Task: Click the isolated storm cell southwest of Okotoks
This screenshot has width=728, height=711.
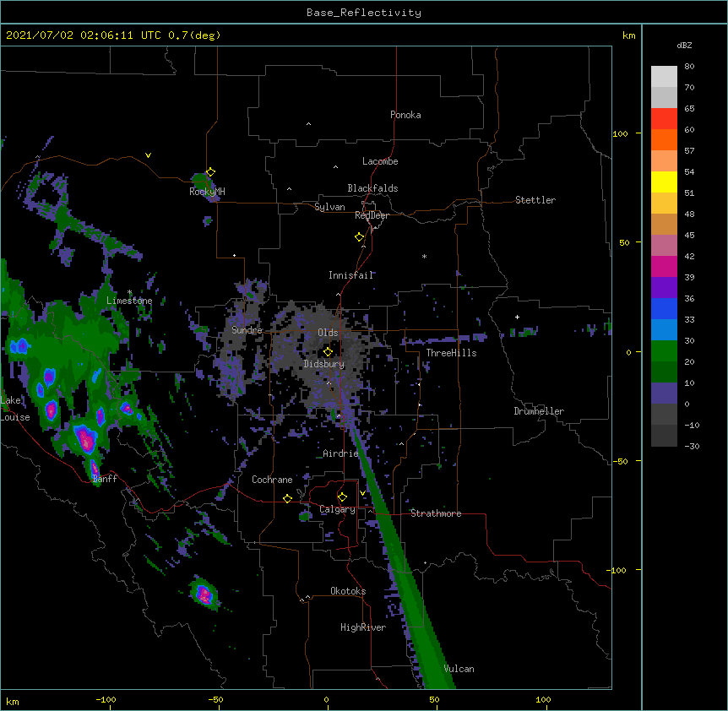Action: (204, 594)
